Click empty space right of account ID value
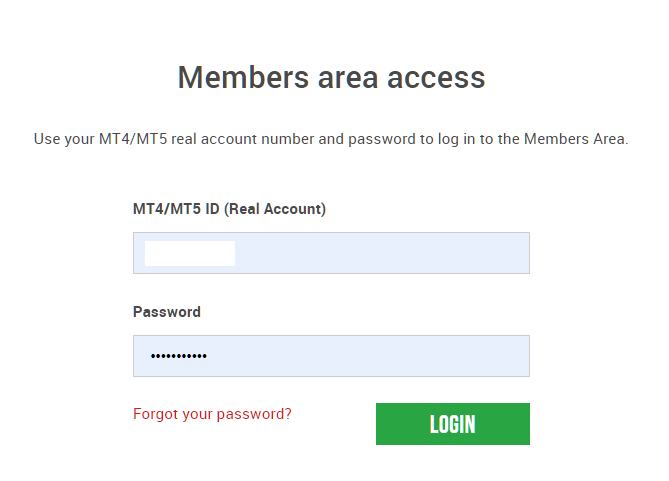 click(x=382, y=253)
